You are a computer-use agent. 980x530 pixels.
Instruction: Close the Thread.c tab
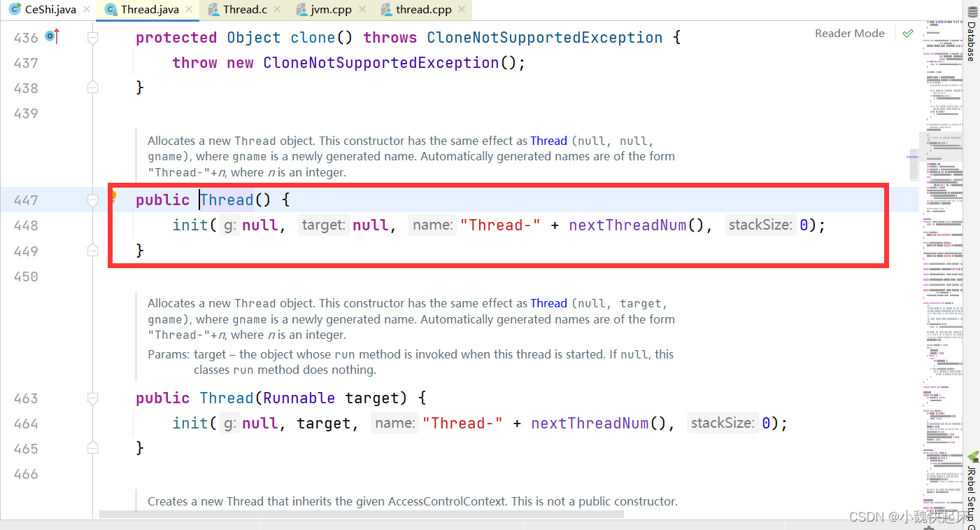(276, 10)
